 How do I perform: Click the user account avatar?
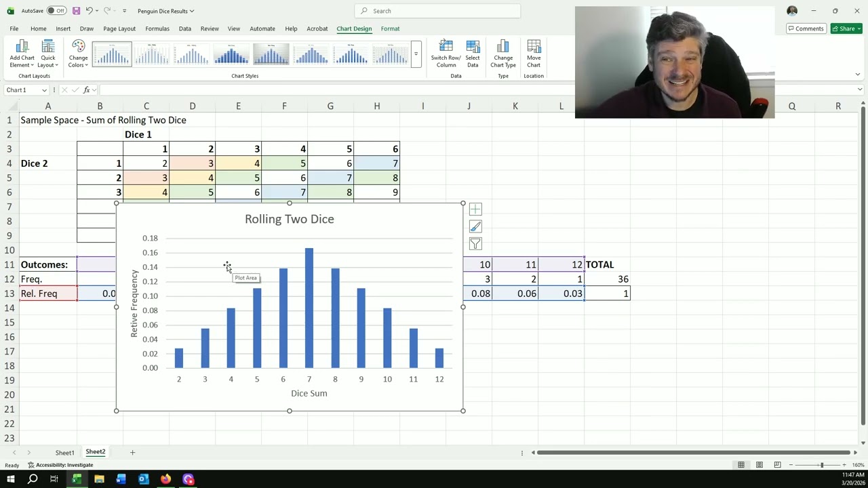pos(792,11)
